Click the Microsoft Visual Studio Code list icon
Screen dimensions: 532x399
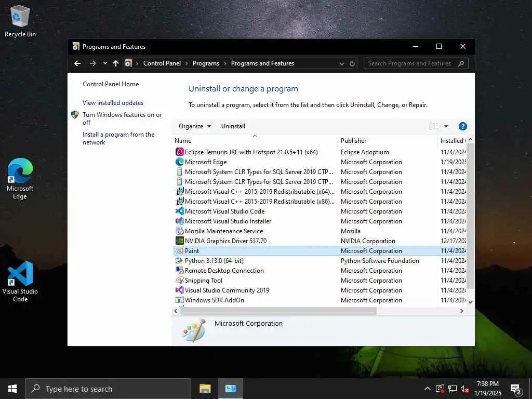tap(179, 211)
